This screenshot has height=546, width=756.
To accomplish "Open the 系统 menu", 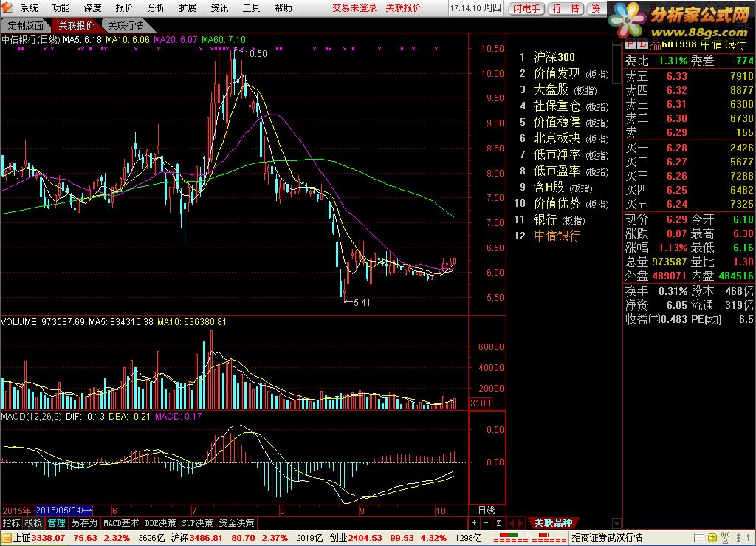I will [x=30, y=7].
